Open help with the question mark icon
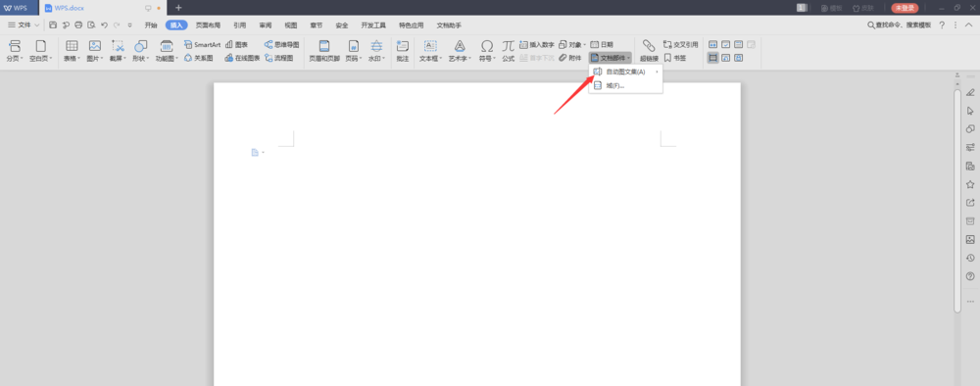This screenshot has height=386, width=980. point(942,25)
